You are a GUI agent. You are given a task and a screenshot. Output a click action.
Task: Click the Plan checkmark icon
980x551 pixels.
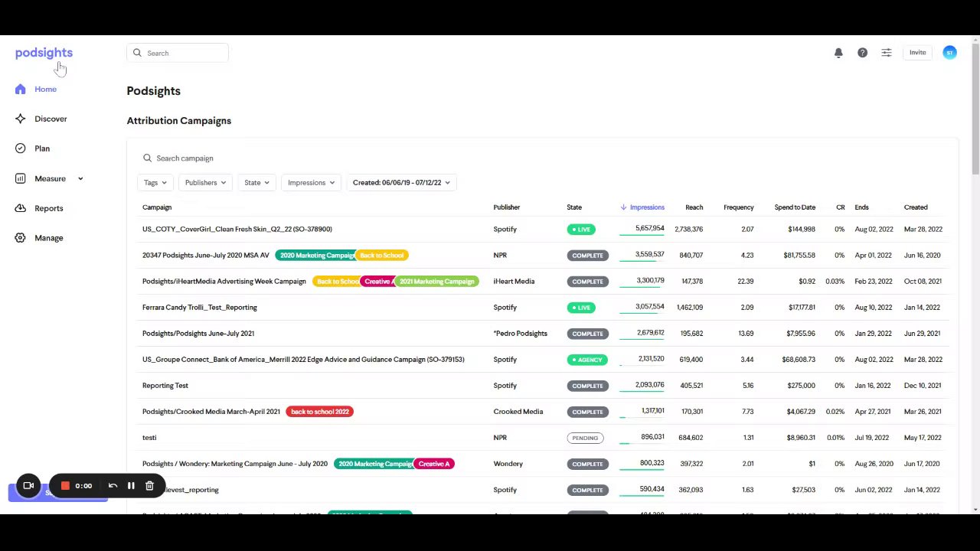(20, 148)
